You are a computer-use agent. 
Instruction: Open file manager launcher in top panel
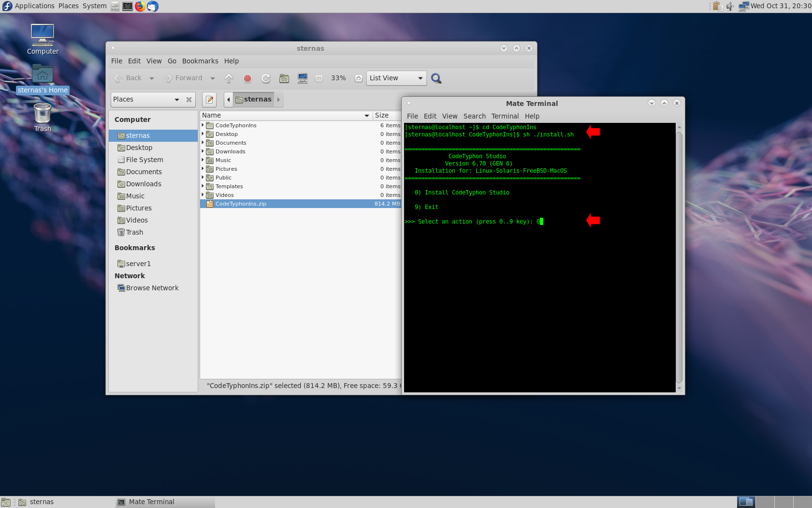click(x=115, y=6)
